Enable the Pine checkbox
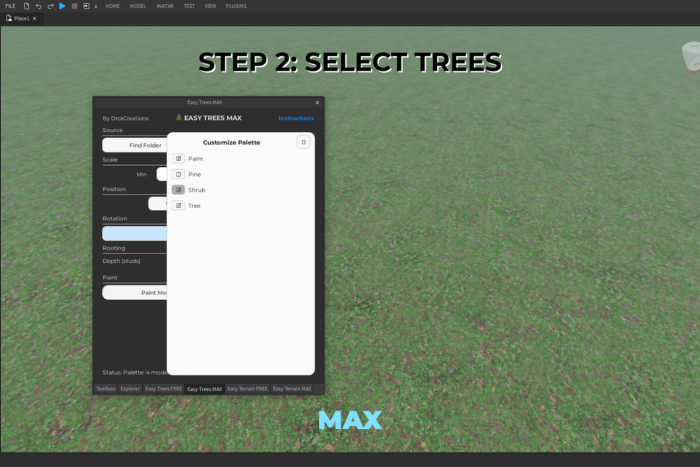 point(179,174)
